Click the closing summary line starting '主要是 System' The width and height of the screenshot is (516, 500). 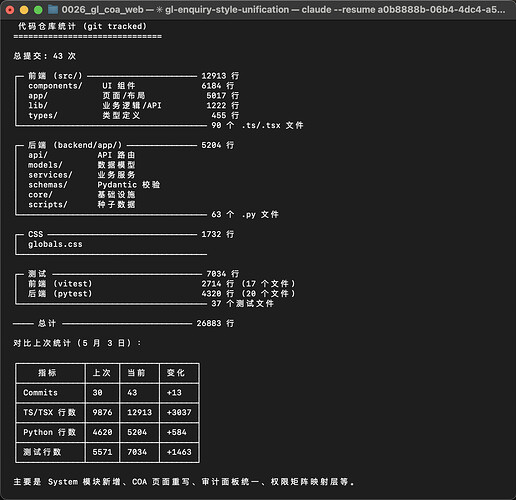184,482
